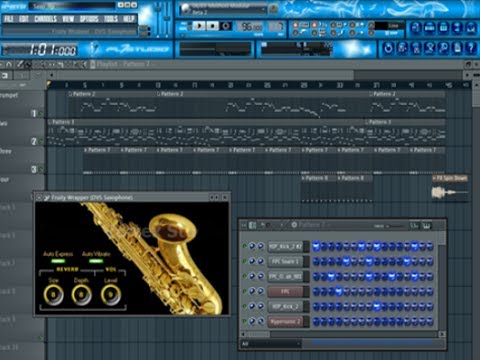480x360 pixels.
Task: Click the magnifier icon in shortcut panel
Action: pyautogui.click(x=443, y=49)
